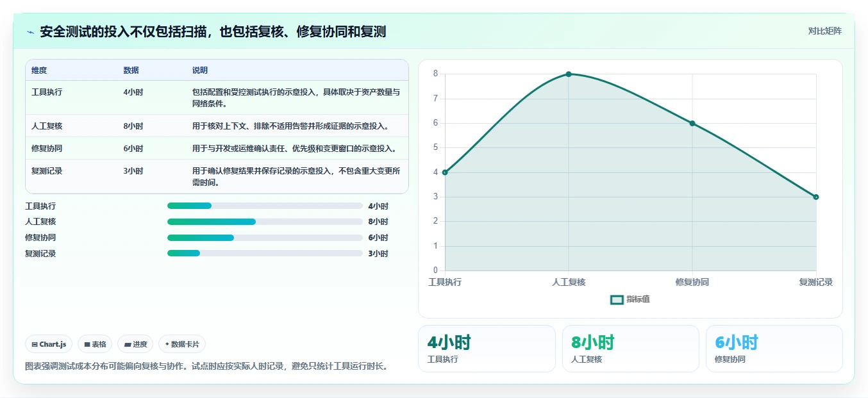Click the chart data point at 工具执行
Screen dimensions: 868x398
tap(445, 172)
